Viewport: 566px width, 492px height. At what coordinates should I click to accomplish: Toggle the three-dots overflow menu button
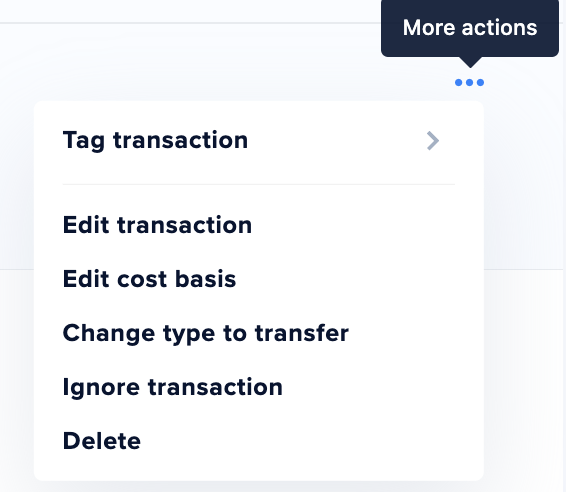(x=469, y=83)
